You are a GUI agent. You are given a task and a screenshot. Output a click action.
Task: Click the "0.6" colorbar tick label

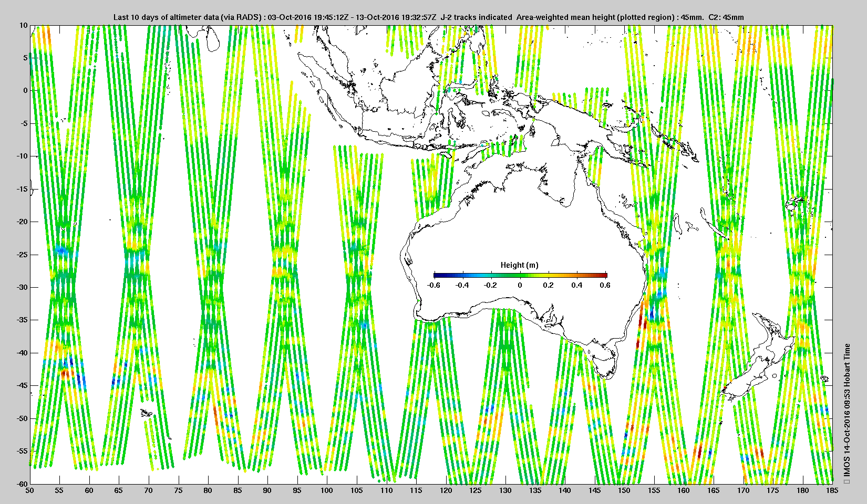click(605, 285)
